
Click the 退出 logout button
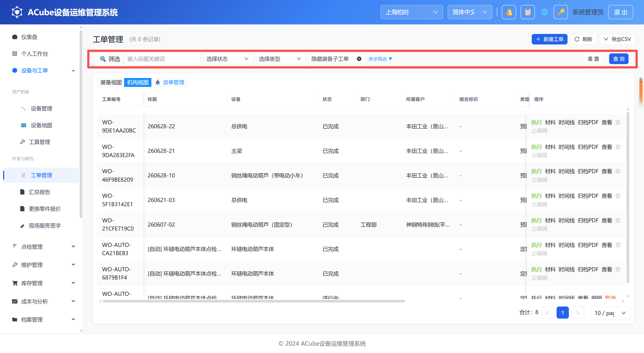point(621,12)
